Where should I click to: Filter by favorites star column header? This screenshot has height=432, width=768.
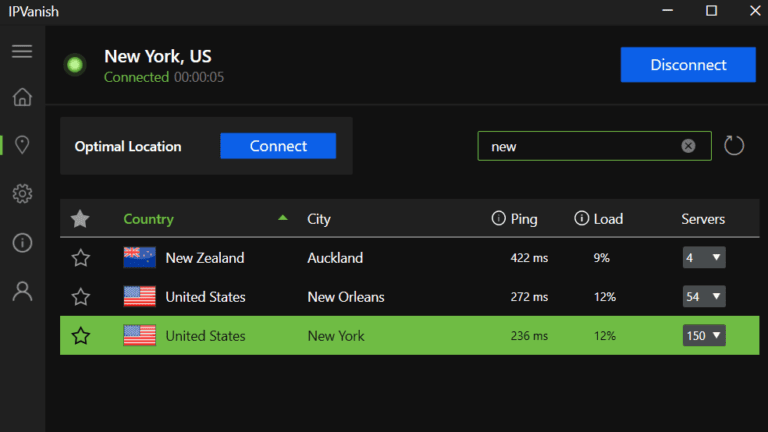pyautogui.click(x=81, y=219)
